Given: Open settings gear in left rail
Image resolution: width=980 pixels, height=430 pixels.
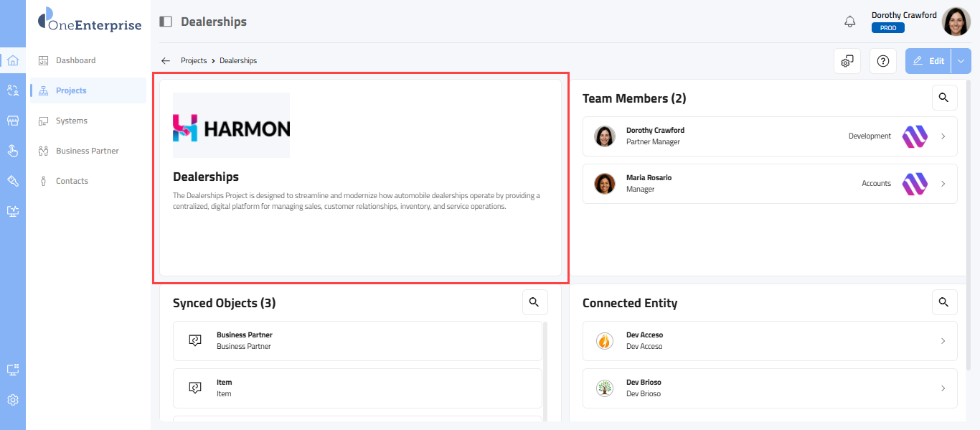Looking at the screenshot, I should (x=13, y=400).
